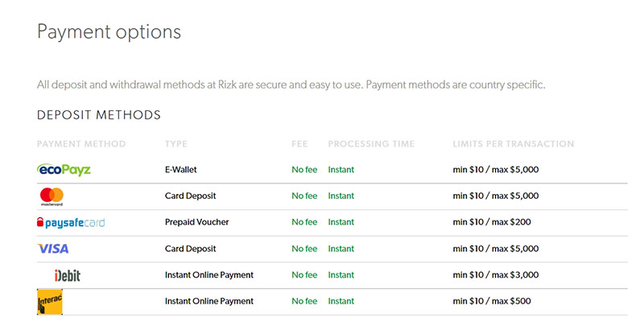Click the Prepaid Voucher type label
This screenshot has width=644, height=322.
[196, 222]
